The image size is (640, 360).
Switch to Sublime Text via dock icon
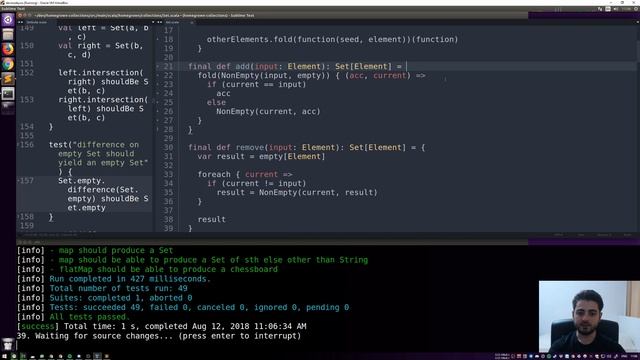(x=8, y=78)
